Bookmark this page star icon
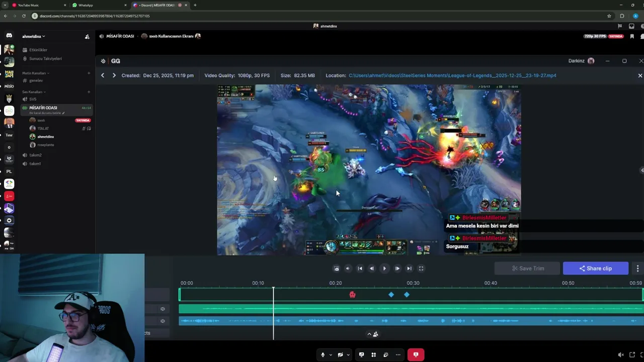 (x=609, y=16)
